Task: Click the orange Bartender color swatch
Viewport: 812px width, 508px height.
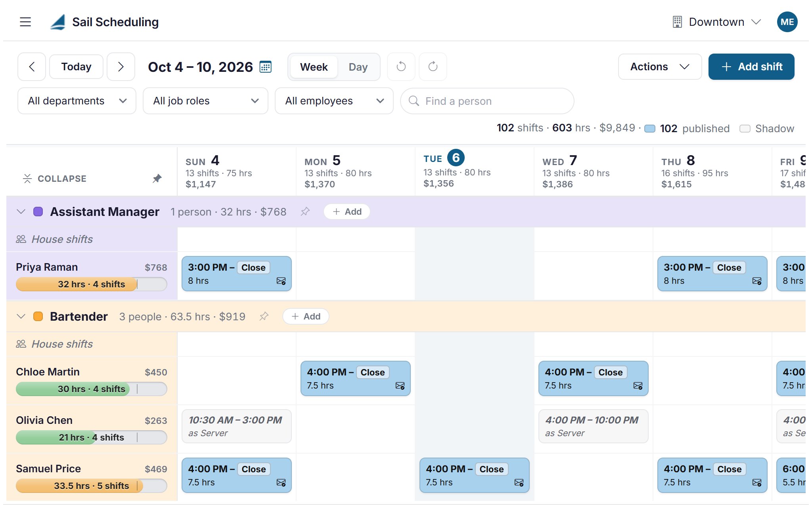Action: (x=38, y=316)
